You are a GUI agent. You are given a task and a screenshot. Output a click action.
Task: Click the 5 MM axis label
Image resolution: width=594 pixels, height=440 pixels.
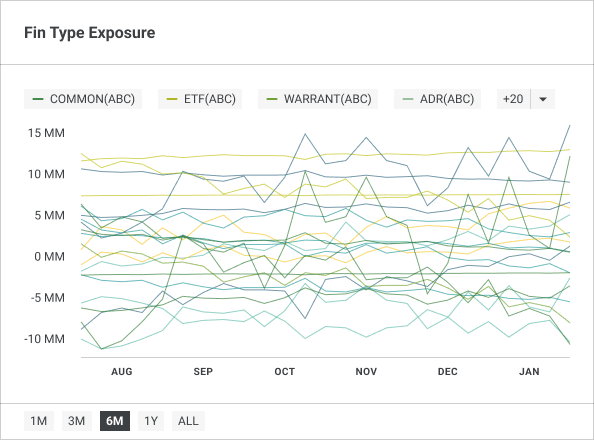(x=50, y=215)
